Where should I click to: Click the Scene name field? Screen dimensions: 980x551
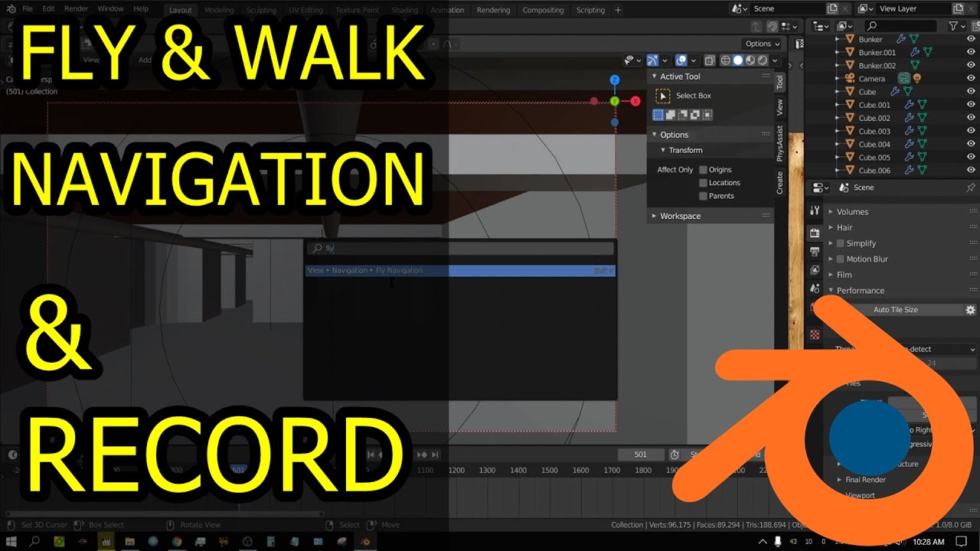point(789,8)
